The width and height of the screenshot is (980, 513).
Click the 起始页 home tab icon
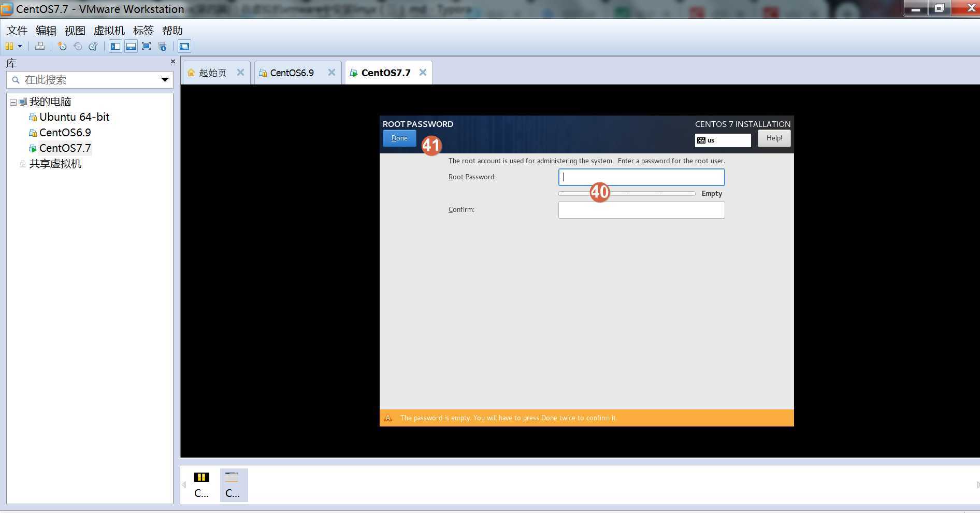tap(191, 73)
